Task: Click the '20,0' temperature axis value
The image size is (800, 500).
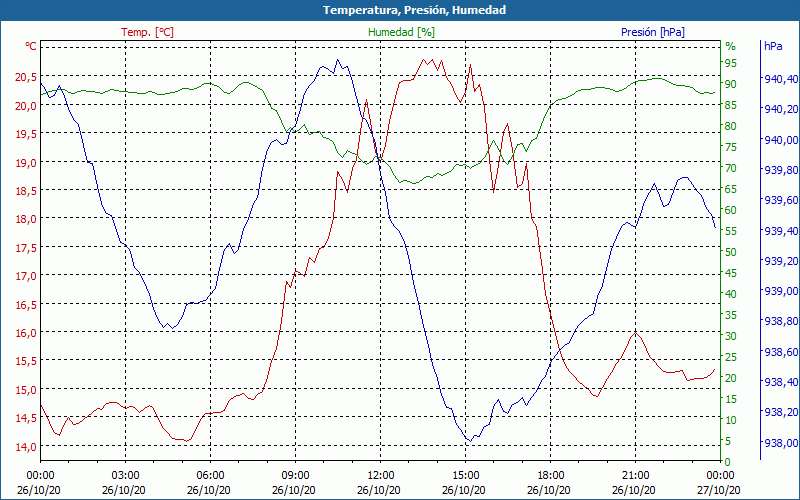Action: [26, 106]
